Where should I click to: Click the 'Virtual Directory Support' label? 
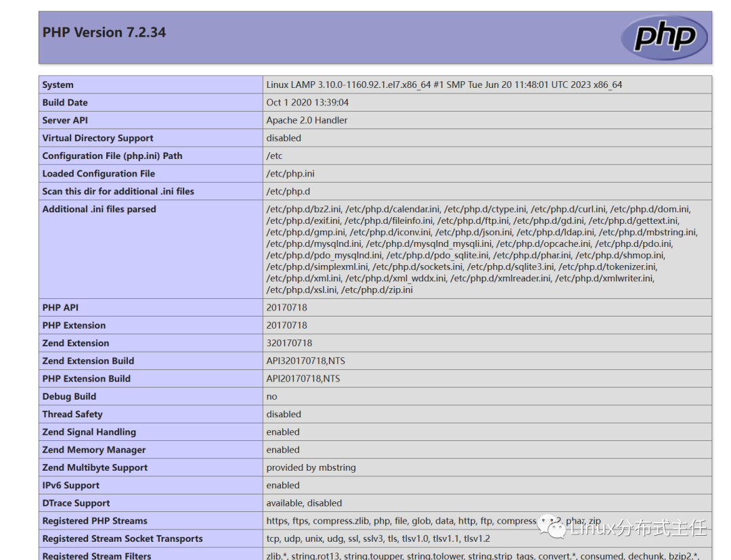click(x=97, y=138)
